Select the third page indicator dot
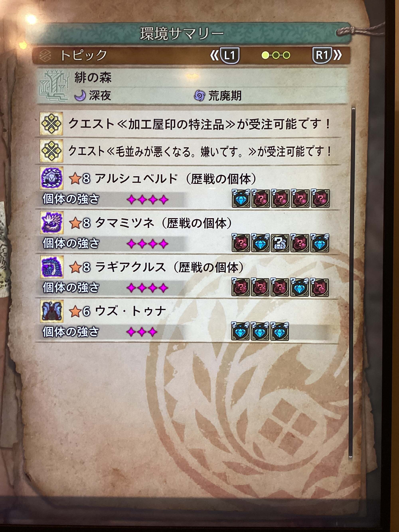This screenshot has height=532, width=399. [x=286, y=56]
